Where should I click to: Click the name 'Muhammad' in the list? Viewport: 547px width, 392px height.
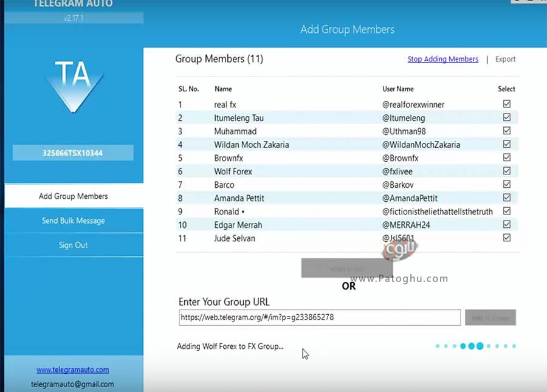click(235, 131)
